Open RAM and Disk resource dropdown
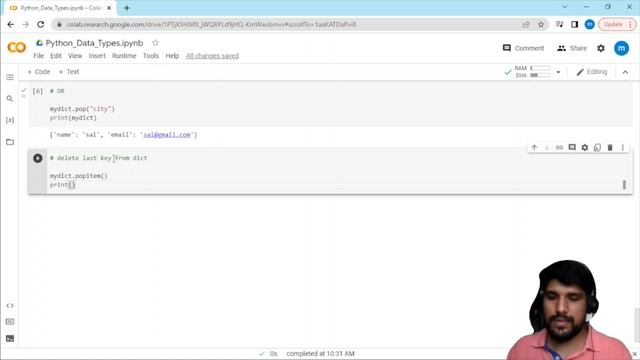640x360 pixels. click(x=558, y=72)
